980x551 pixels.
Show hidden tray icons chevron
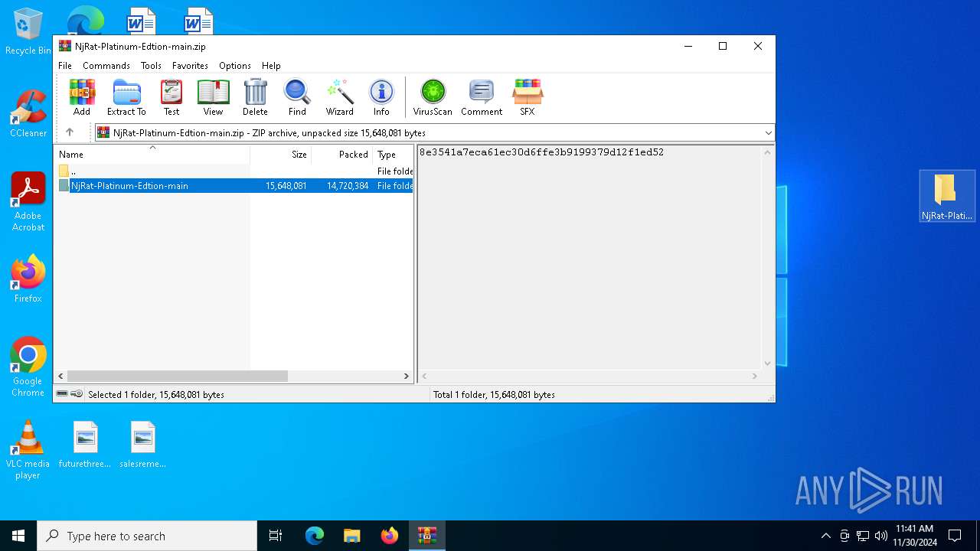tap(825, 536)
